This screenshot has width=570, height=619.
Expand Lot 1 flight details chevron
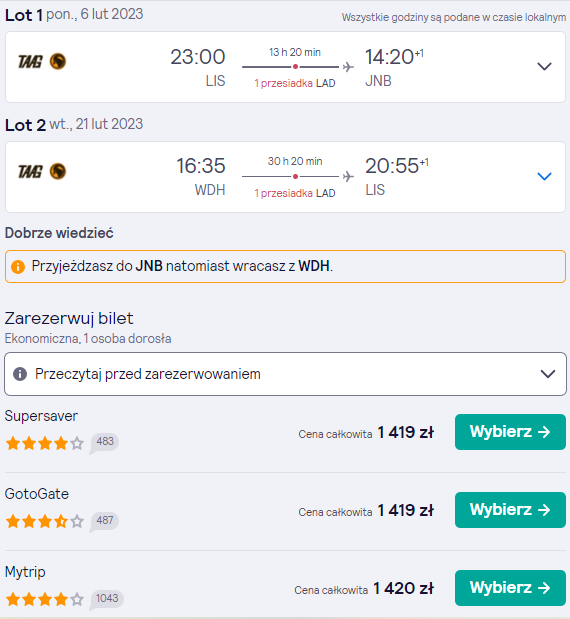coord(544,66)
